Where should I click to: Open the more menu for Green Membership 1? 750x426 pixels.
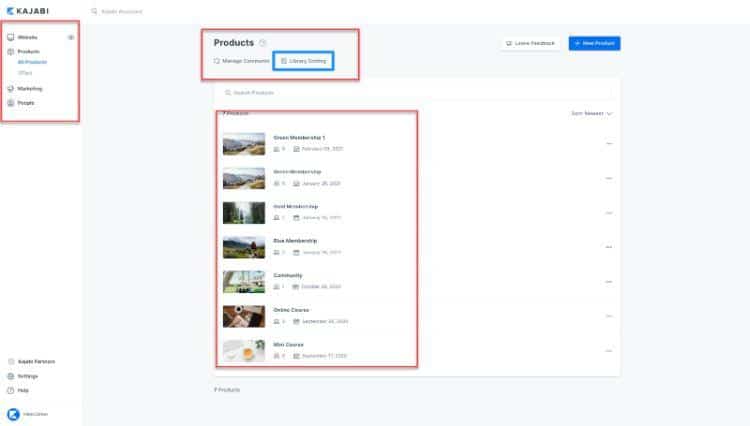click(609, 143)
